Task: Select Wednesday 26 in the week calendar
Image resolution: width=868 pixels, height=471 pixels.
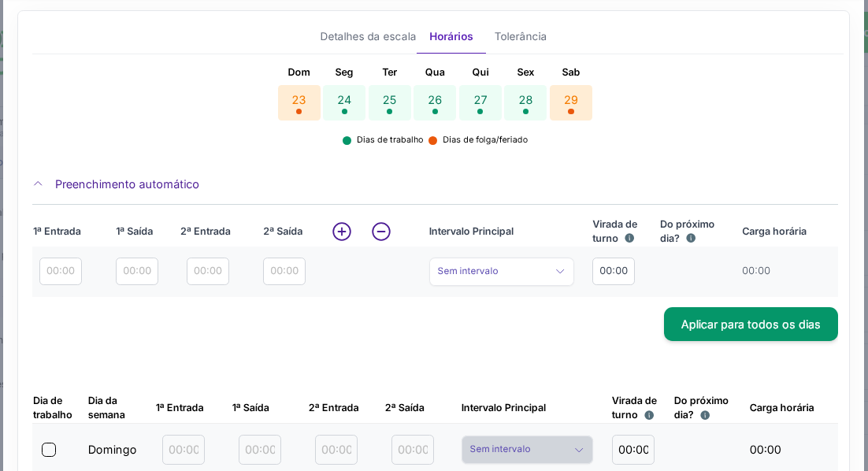Action: 435,102
